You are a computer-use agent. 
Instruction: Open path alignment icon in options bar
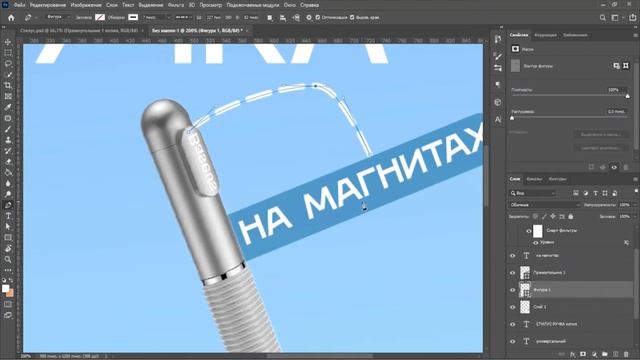point(283,18)
